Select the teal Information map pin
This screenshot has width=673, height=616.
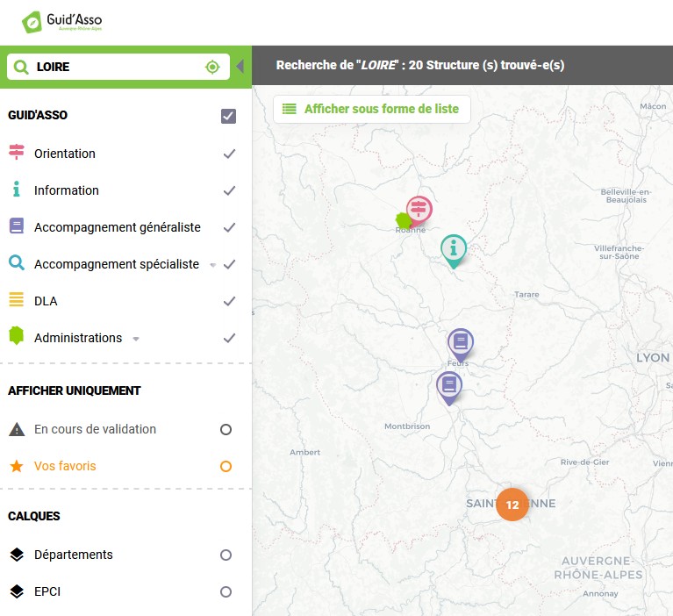click(x=454, y=251)
